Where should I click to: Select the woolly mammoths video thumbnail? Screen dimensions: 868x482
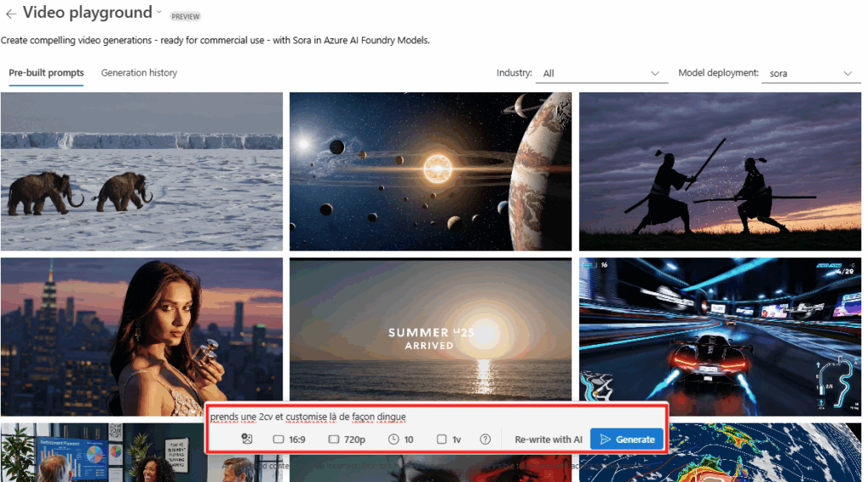pyautogui.click(x=142, y=170)
